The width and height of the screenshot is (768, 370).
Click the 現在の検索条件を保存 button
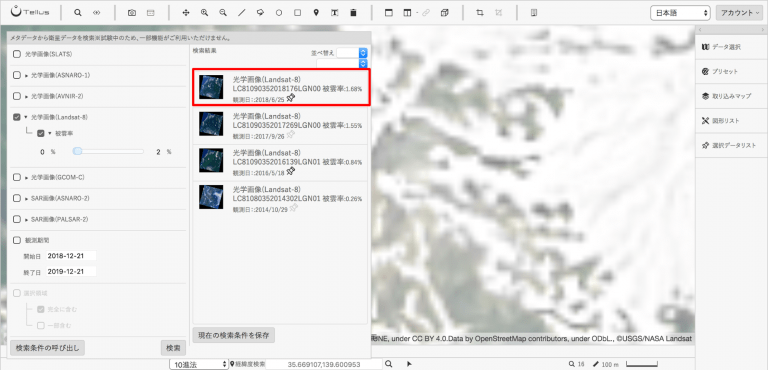click(x=234, y=336)
